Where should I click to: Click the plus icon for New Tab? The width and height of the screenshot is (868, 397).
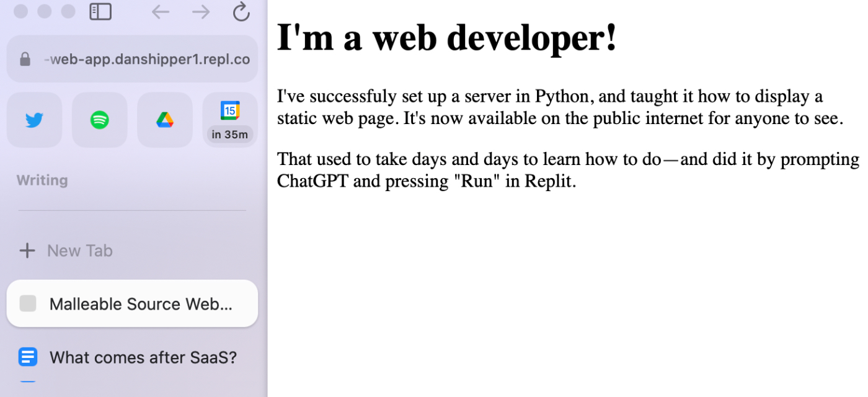point(27,251)
